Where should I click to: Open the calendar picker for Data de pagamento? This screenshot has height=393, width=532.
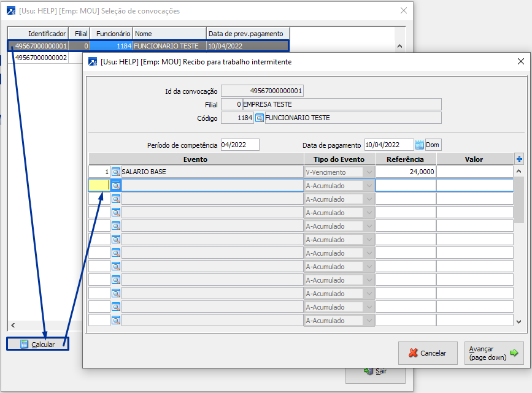(419, 145)
